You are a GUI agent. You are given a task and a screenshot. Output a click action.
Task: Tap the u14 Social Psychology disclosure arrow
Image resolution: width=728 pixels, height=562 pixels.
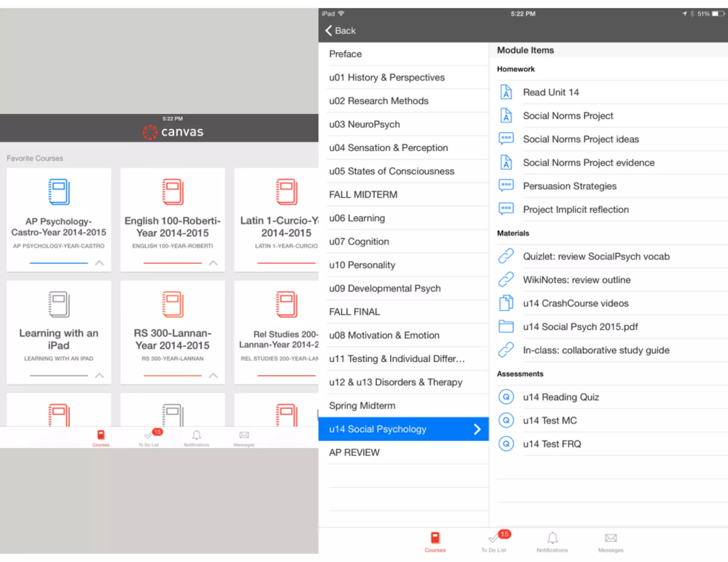click(x=477, y=429)
